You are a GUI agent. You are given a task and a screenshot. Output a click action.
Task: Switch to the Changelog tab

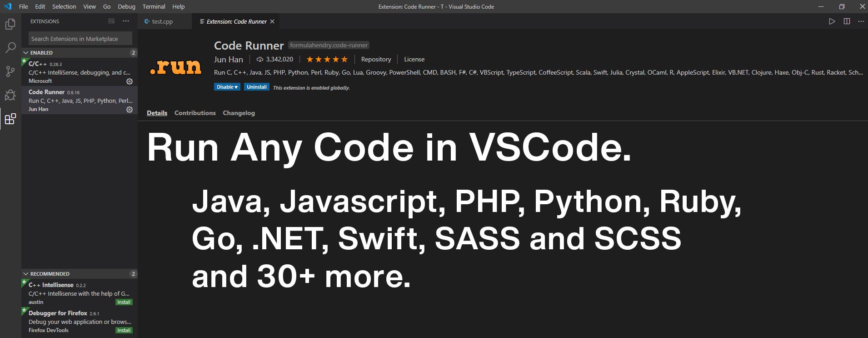pos(239,113)
